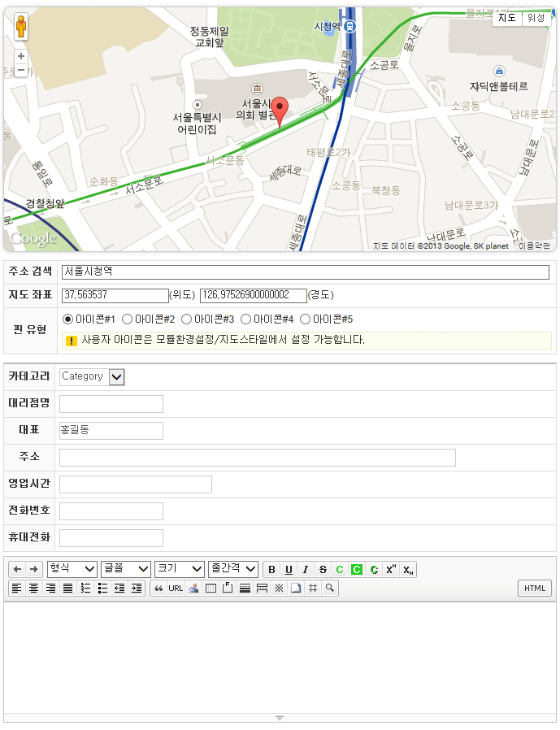Increase indent

(137, 588)
